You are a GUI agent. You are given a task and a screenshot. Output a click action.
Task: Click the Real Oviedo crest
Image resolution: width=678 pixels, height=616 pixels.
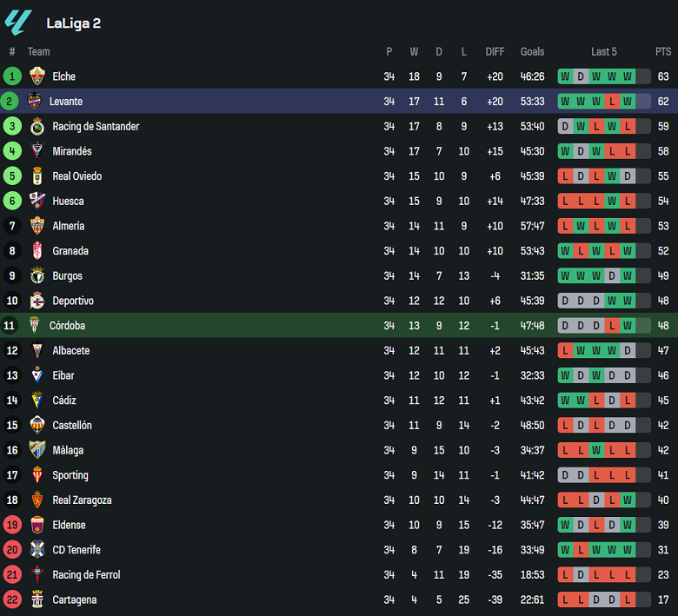tap(37, 176)
